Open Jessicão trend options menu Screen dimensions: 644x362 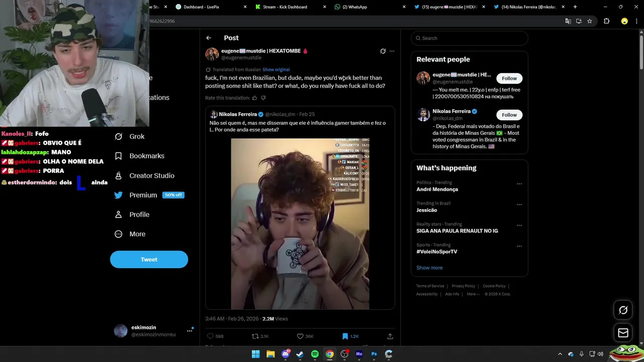519,205
